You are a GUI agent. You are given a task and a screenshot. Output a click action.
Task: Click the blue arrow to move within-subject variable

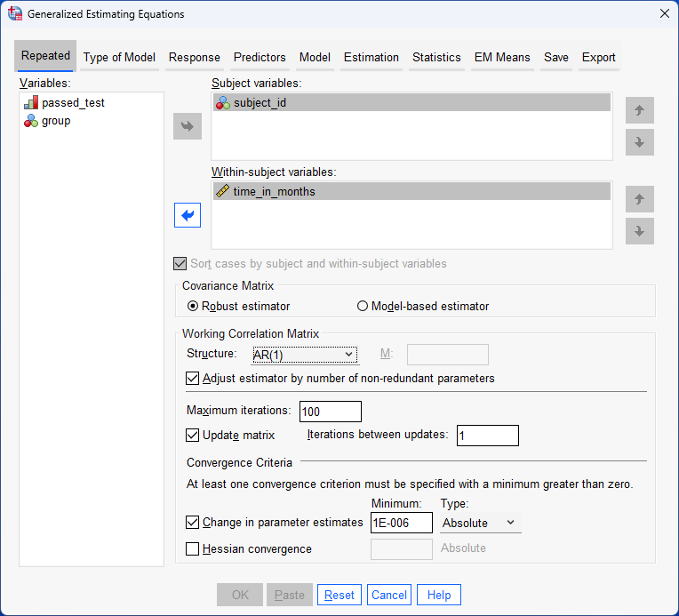[188, 215]
